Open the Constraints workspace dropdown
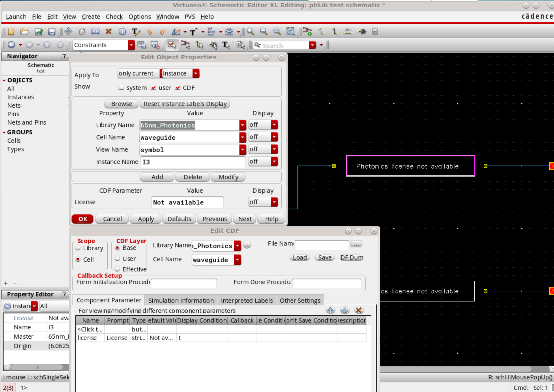 (131, 45)
